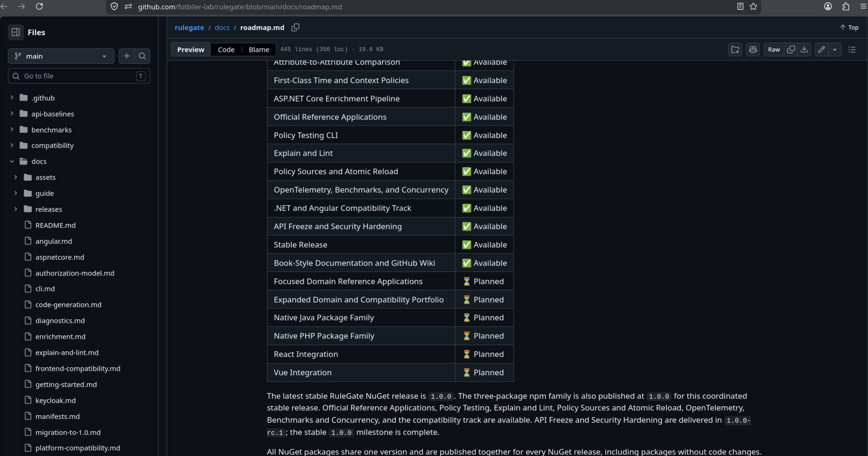
Task: Open authorization-model.md in the file tree
Action: (x=75, y=273)
